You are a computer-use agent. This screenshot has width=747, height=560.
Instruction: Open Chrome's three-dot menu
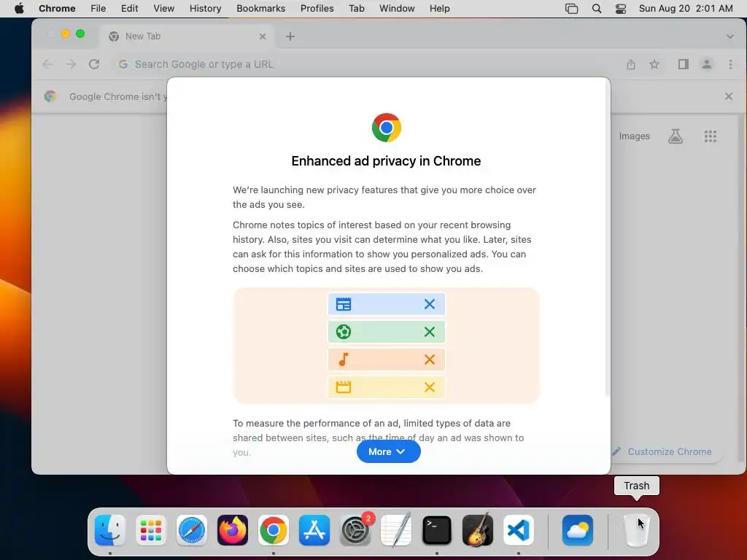(730, 64)
